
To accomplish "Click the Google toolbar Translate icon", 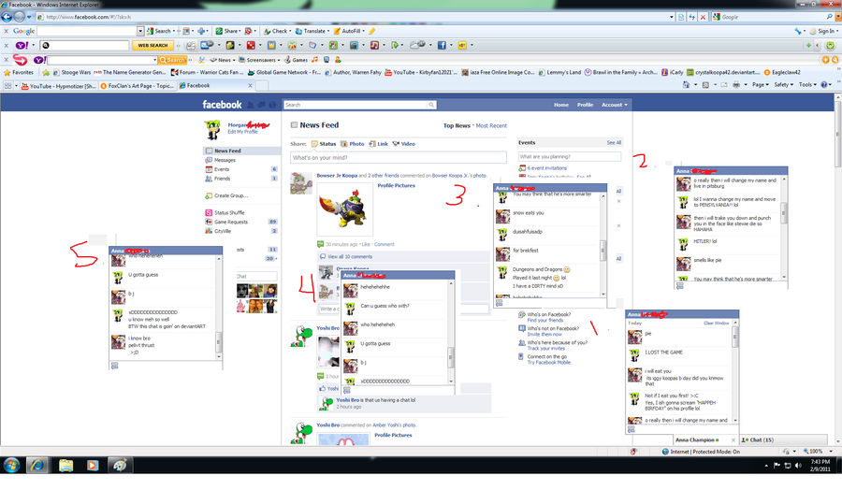I will [298, 31].
